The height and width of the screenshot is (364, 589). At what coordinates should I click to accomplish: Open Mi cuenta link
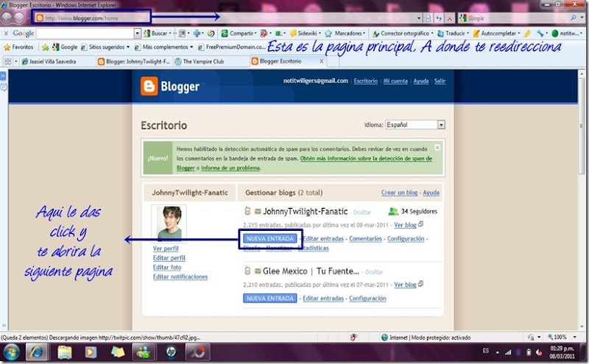coord(395,81)
